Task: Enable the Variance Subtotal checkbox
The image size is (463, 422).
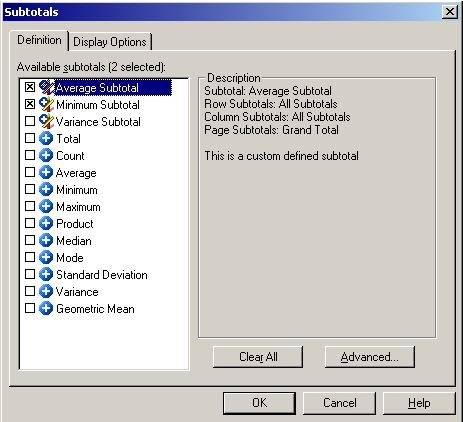Action: point(30,121)
